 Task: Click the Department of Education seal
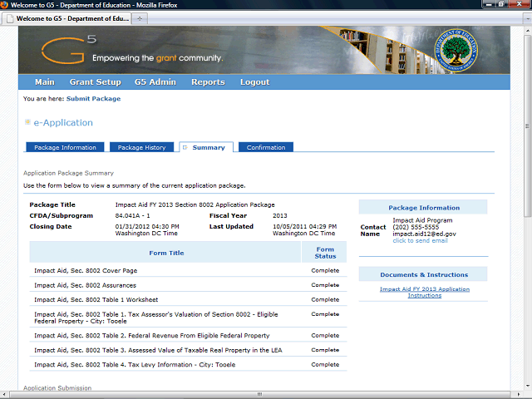[456, 51]
